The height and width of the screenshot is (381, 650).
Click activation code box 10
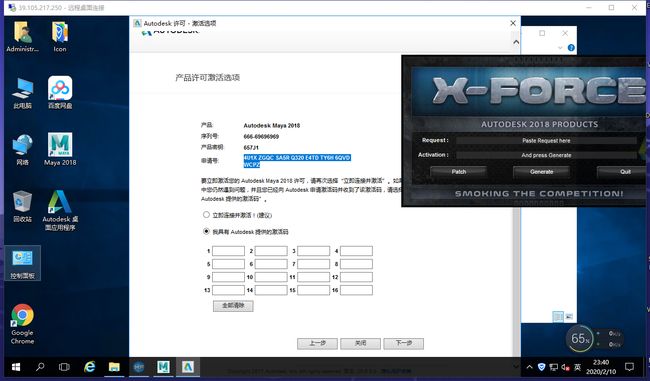(271, 277)
